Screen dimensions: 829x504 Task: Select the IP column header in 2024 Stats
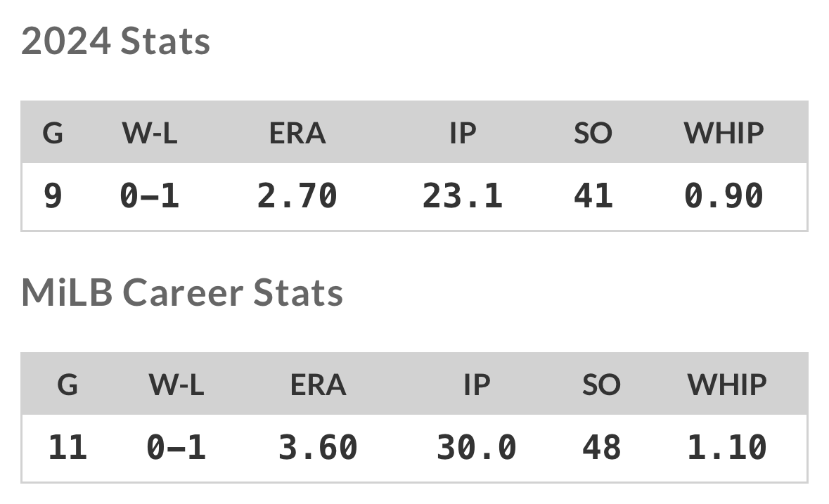pos(463,133)
